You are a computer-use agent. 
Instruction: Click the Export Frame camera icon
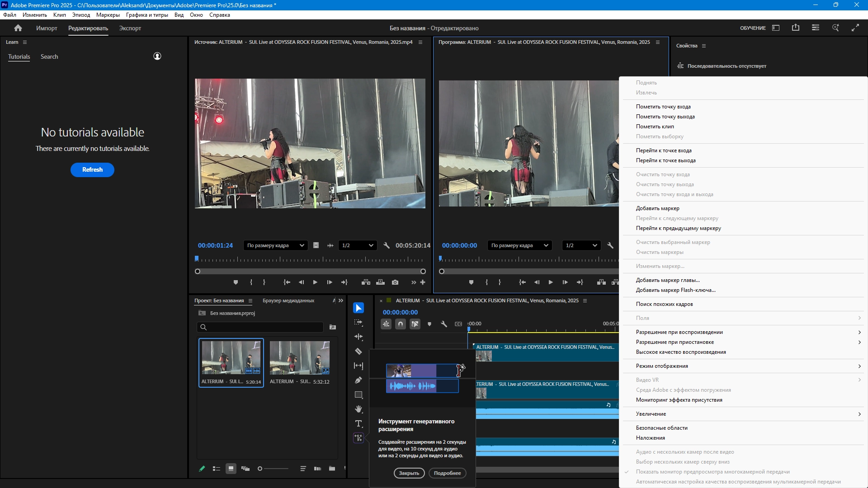(395, 282)
